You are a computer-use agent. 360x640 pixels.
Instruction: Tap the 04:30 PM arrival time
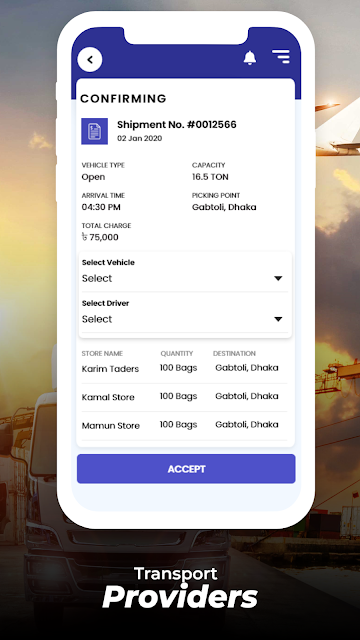(x=101, y=207)
